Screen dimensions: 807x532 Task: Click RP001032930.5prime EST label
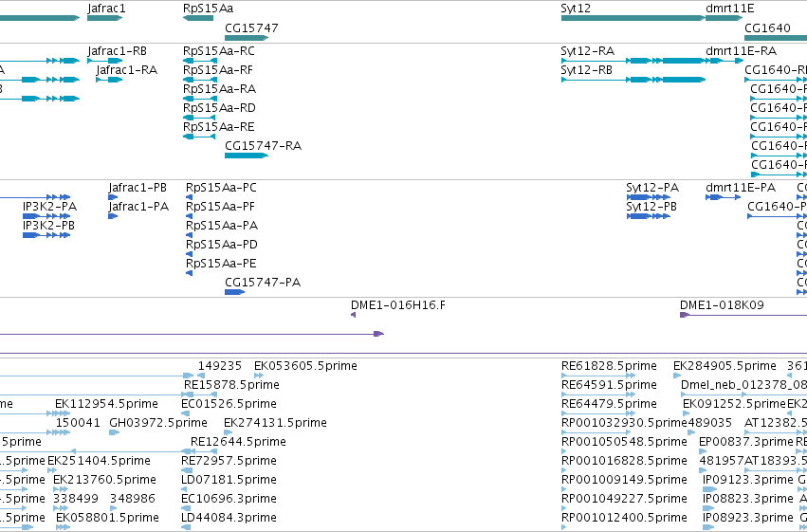624,423
